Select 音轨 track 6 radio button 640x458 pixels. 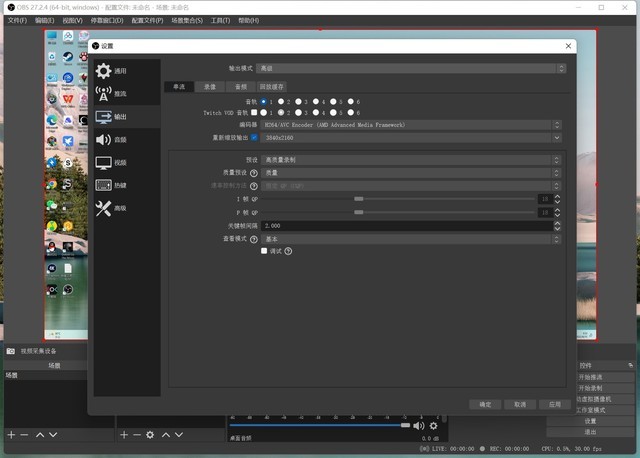pos(351,102)
